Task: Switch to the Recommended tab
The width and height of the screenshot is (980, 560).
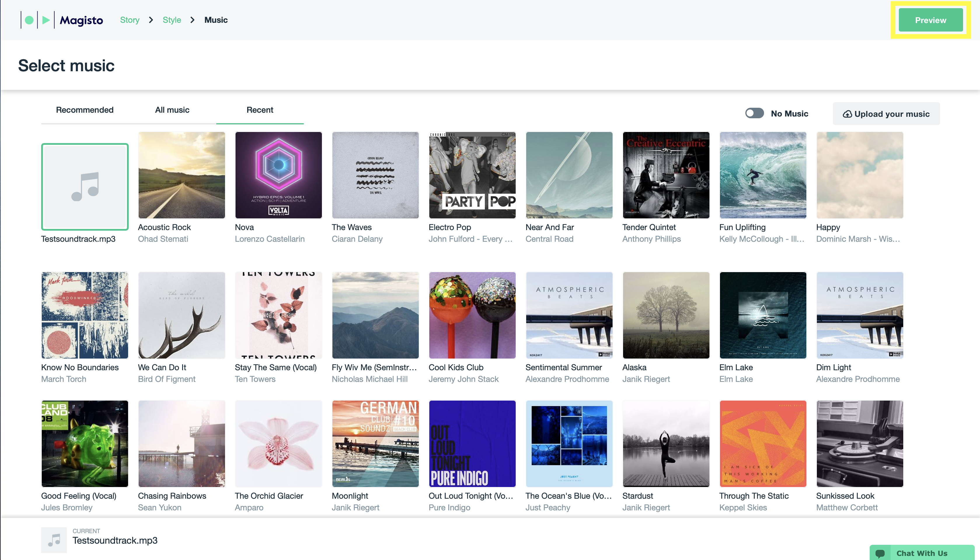Action: [85, 110]
